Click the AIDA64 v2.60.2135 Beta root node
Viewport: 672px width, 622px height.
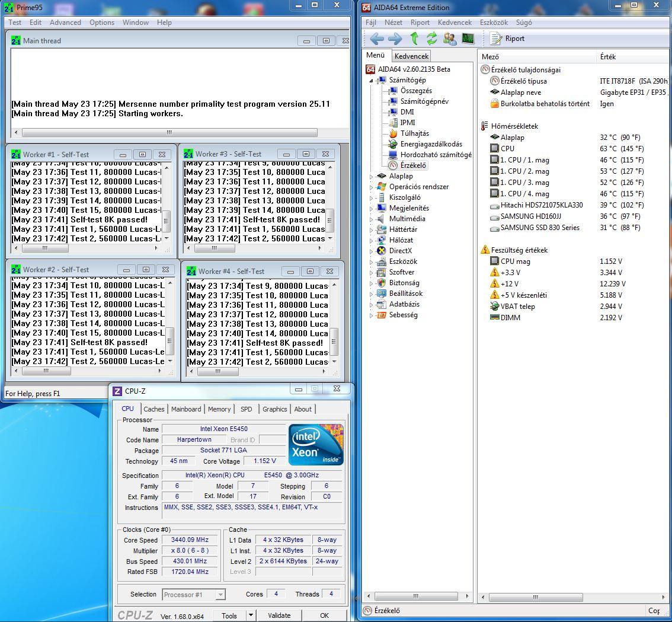click(414, 69)
